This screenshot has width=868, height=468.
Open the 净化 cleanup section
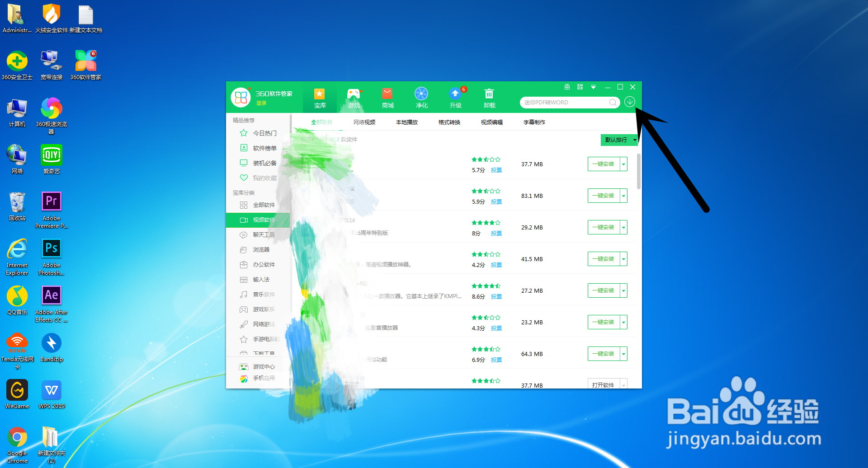click(421, 98)
